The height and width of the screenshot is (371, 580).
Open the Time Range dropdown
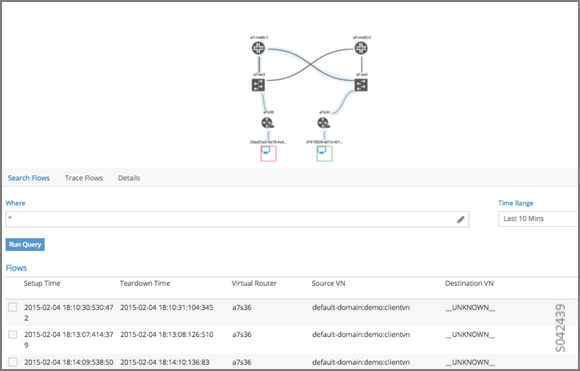(538, 219)
